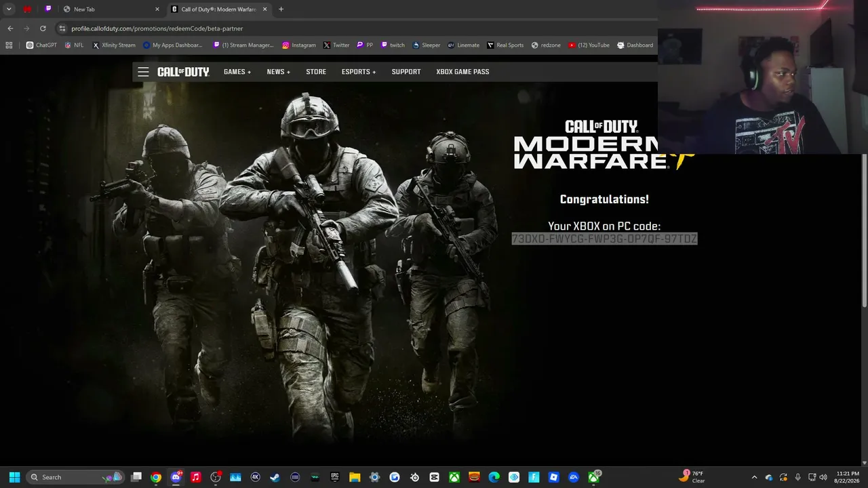Viewport: 868px width, 488px height.
Task: Click the browser address bar URL
Action: 157,28
